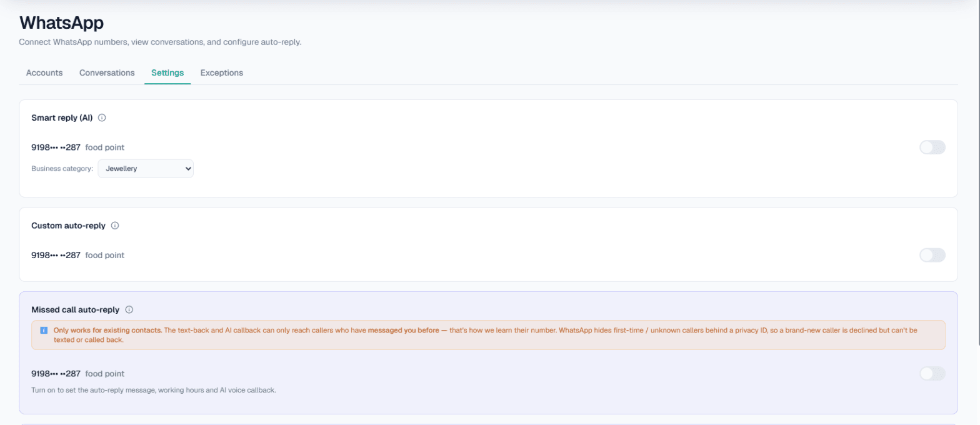Select the Settings tab
Image resolution: width=980 pixels, height=425 pixels.
click(167, 72)
